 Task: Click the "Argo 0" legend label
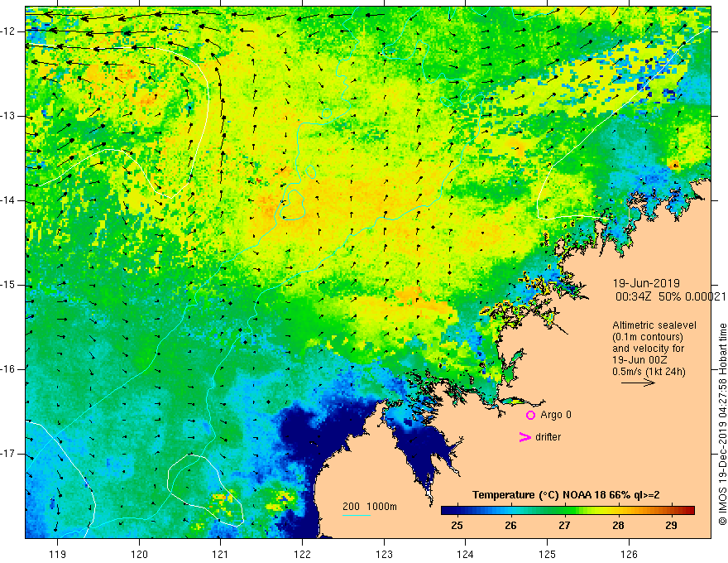pos(556,415)
